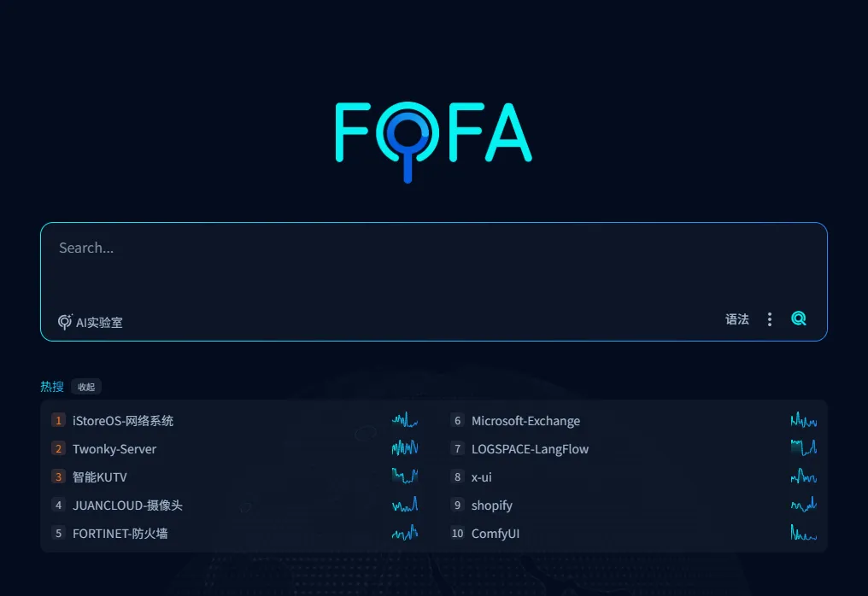
Task: Click the trend sparkline beside iStoreOS-网络系统
Action: 404,420
